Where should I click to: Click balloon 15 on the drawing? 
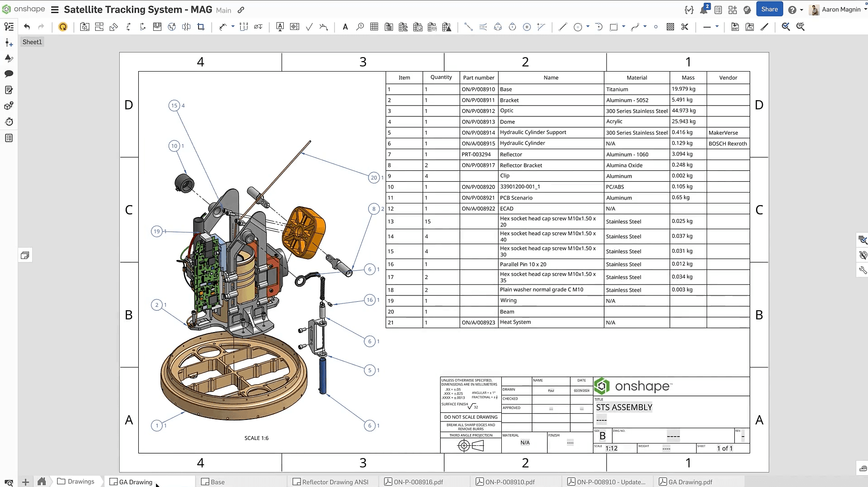pyautogui.click(x=174, y=106)
